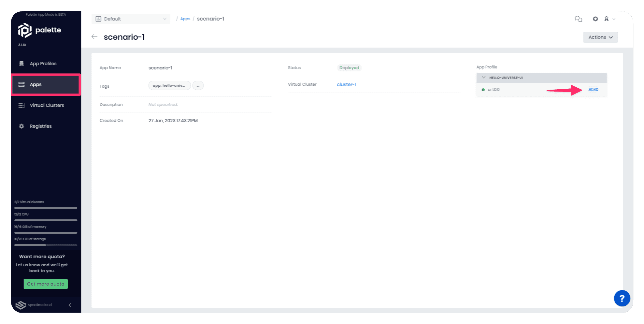Open the chat messages icon
This screenshot has width=644, height=324.
click(x=578, y=19)
